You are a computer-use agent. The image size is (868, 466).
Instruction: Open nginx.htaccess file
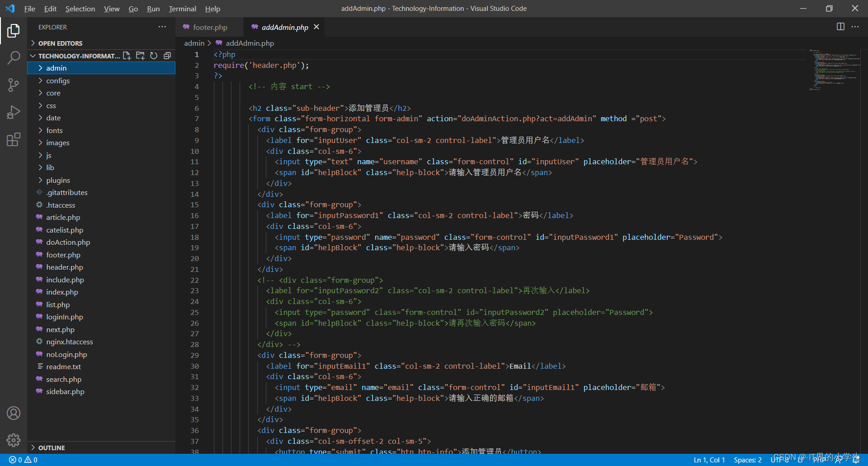coord(101,342)
